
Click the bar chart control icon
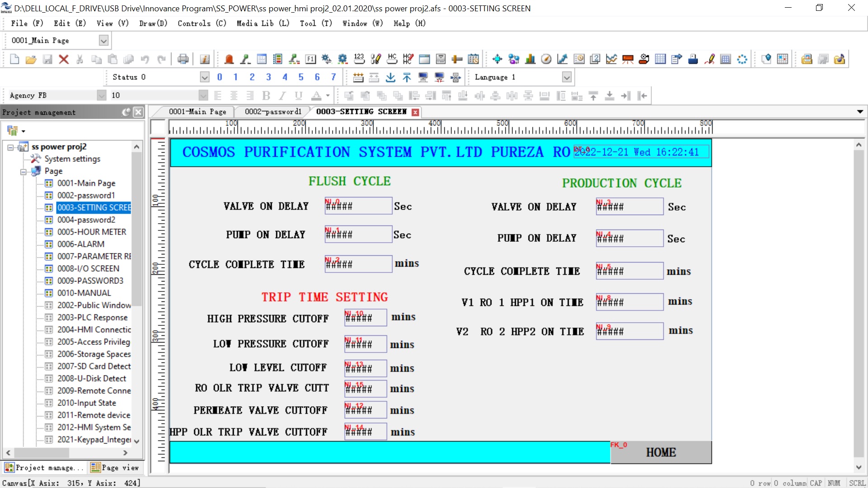pos(530,59)
